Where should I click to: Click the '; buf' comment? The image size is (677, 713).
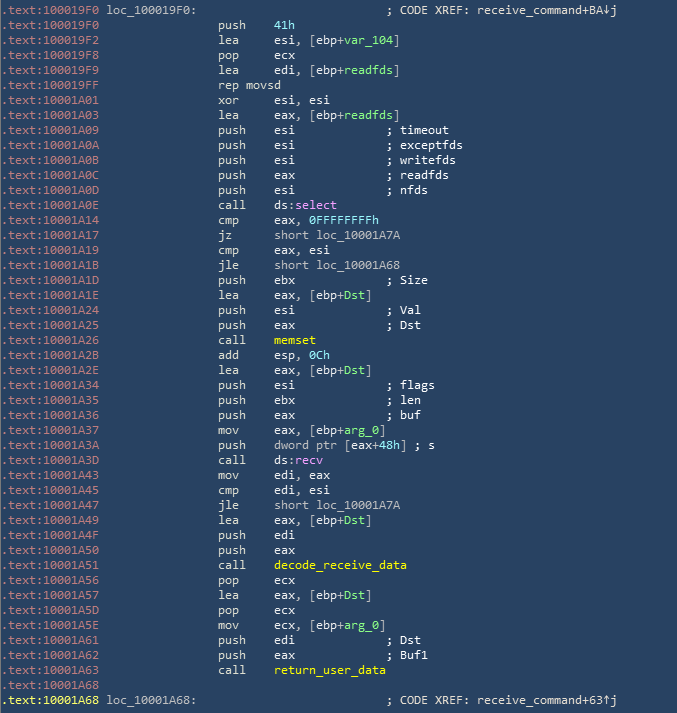403,415
